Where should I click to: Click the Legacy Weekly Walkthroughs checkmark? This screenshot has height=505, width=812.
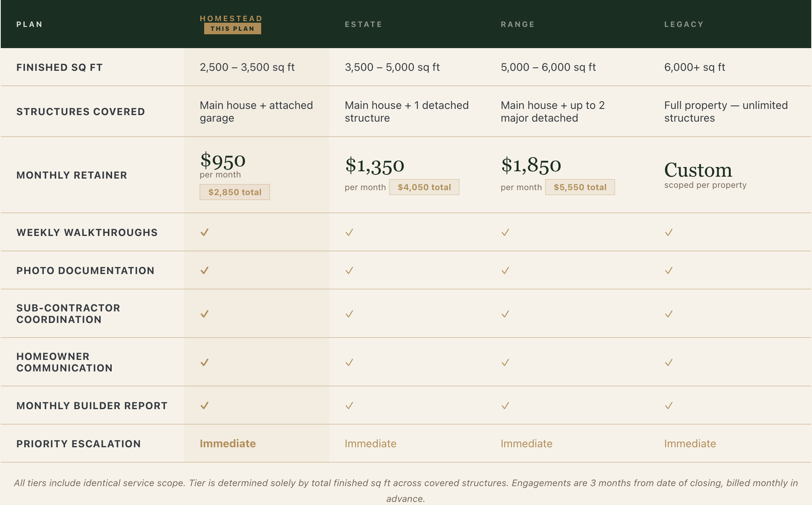click(669, 232)
